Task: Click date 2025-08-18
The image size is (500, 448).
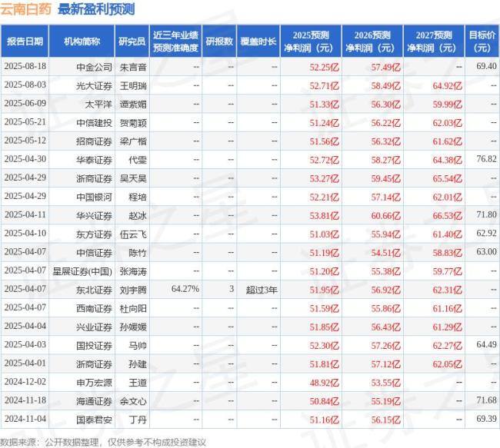Action: coord(25,66)
